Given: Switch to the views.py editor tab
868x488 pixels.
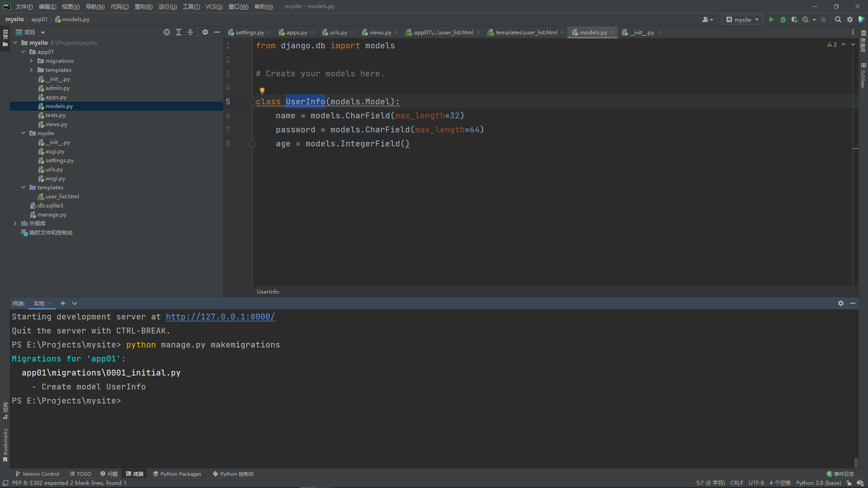Looking at the screenshot, I should point(380,32).
